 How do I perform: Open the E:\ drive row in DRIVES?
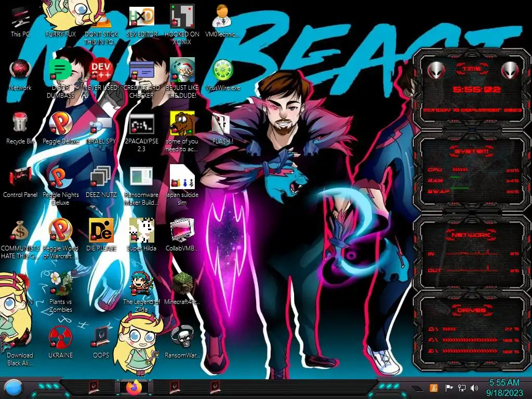coord(473,351)
